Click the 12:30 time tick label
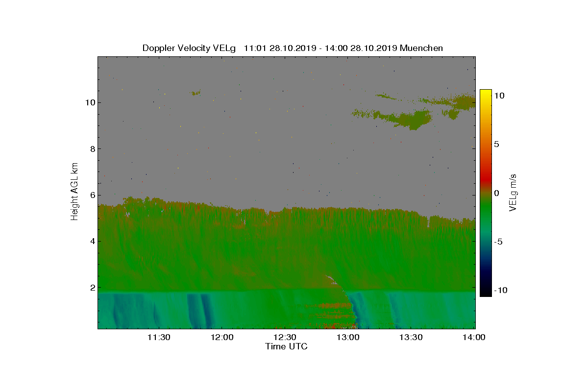The image size is (588, 392). pos(285,338)
